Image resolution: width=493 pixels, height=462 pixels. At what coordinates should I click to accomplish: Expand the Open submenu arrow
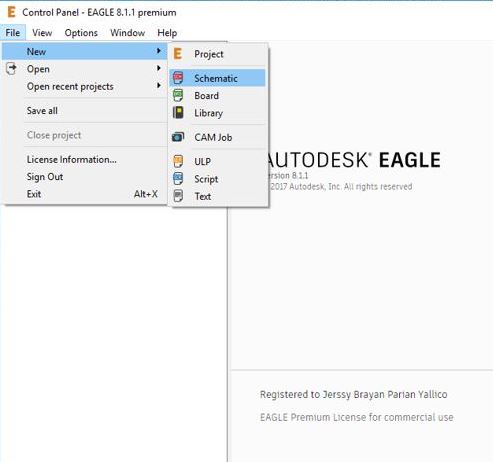(159, 68)
